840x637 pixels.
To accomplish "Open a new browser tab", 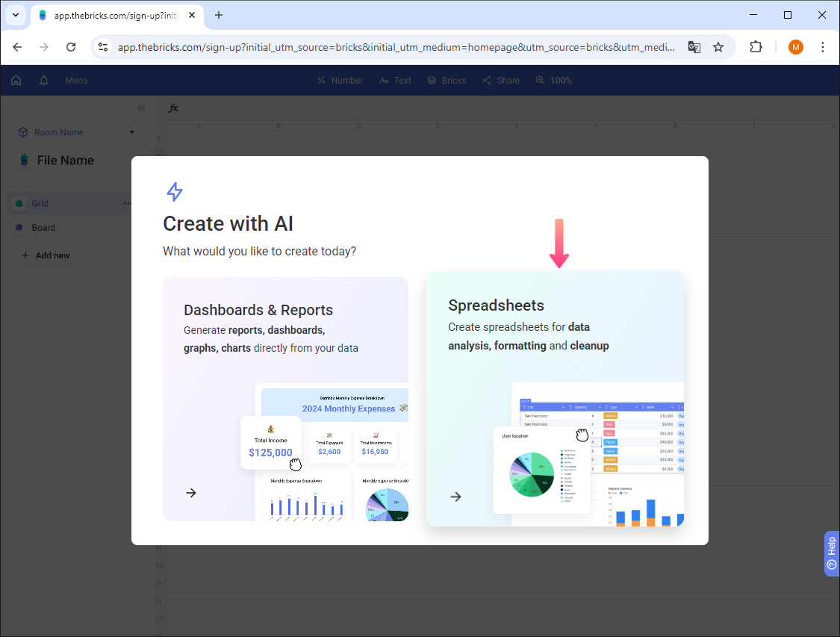I will [219, 15].
